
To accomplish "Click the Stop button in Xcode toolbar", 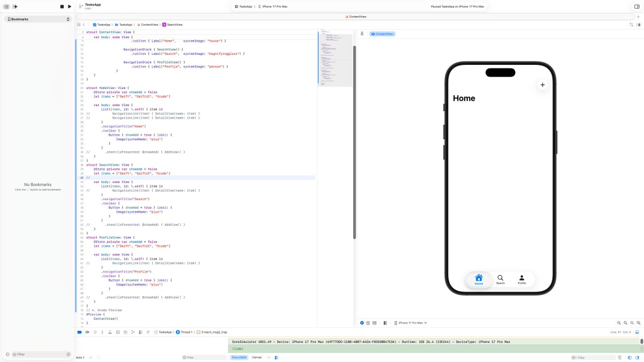I will 62,6.
